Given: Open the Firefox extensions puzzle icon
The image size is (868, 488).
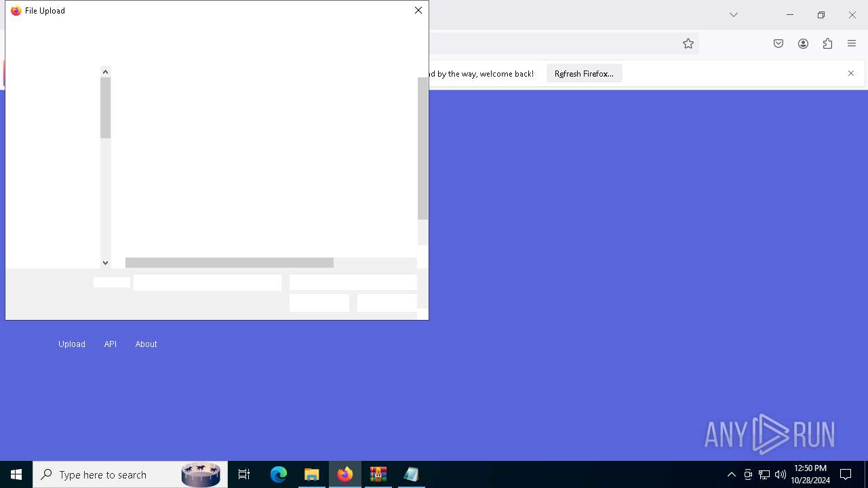Looking at the screenshot, I should 827,43.
